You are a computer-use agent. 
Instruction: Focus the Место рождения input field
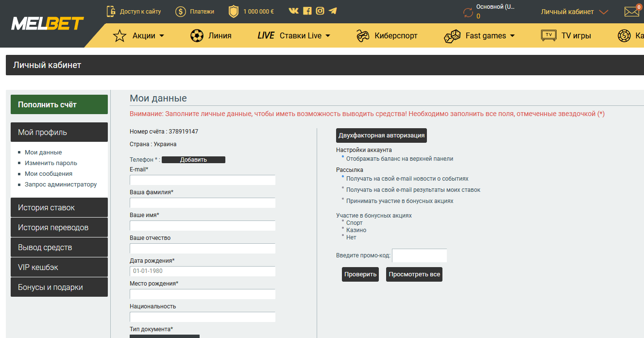203,294
